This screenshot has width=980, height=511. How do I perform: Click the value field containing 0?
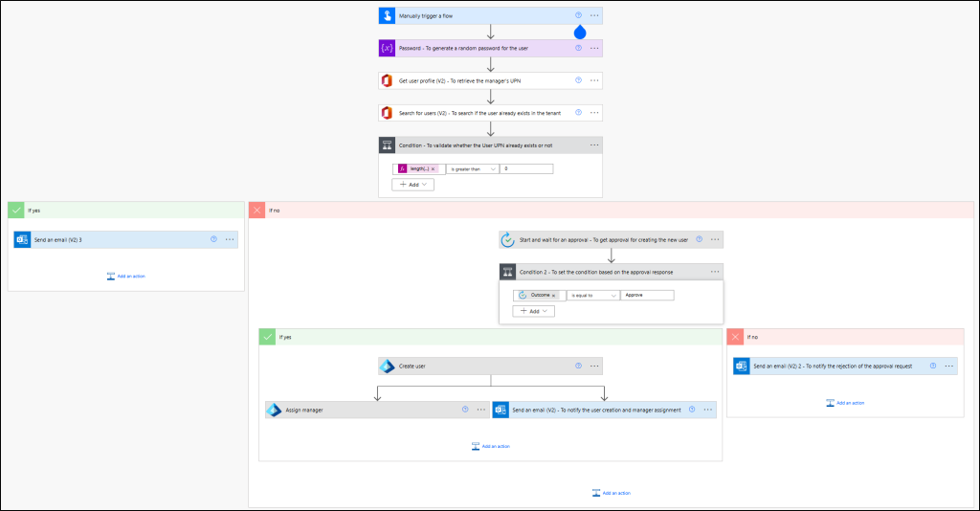(x=526, y=168)
